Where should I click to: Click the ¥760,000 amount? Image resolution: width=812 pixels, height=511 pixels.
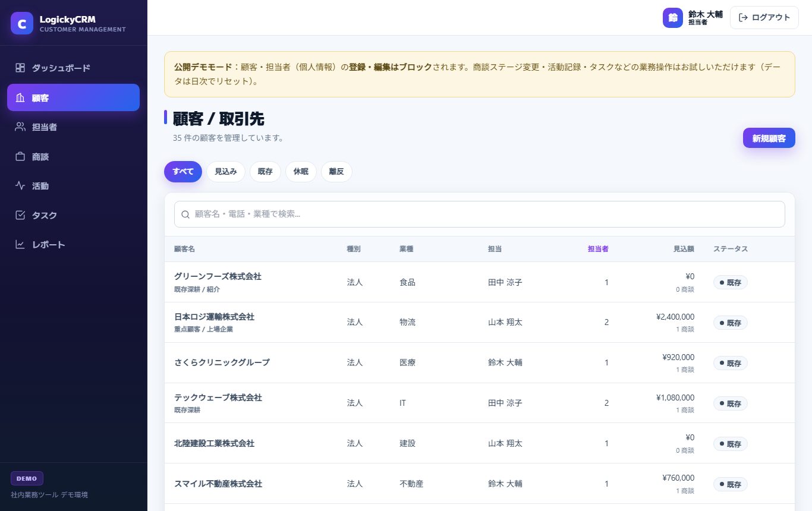pos(678,478)
